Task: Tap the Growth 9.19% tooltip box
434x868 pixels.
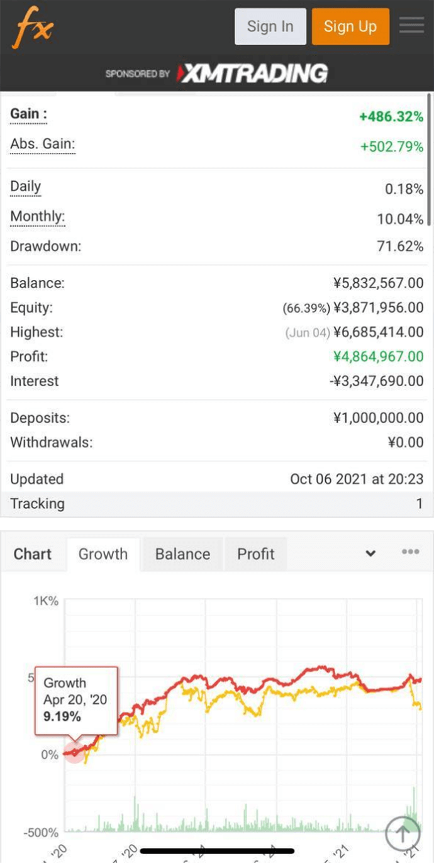Action: pos(76,700)
